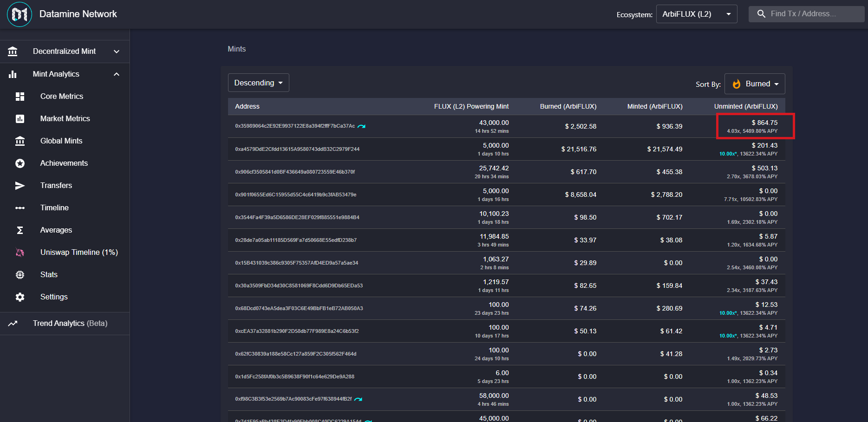This screenshot has height=422, width=868.
Task: Click the $ 21,574.49 minted value
Action: tap(665, 149)
